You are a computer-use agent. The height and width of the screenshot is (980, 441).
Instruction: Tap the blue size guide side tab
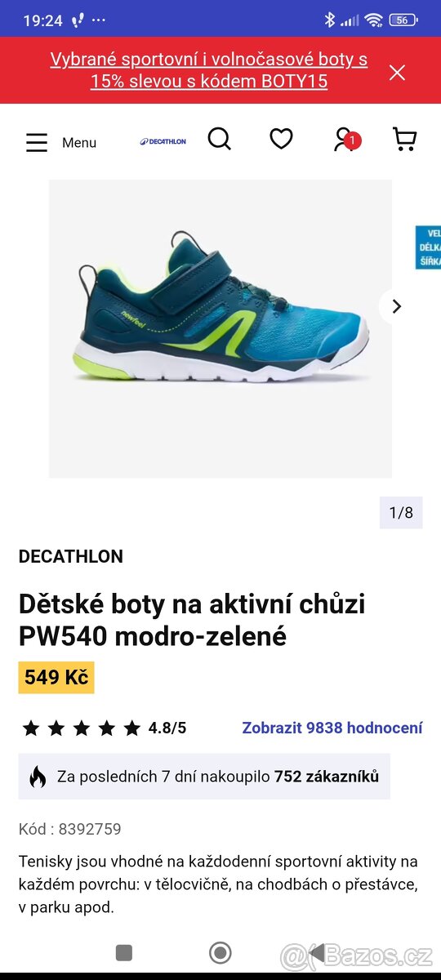point(428,247)
